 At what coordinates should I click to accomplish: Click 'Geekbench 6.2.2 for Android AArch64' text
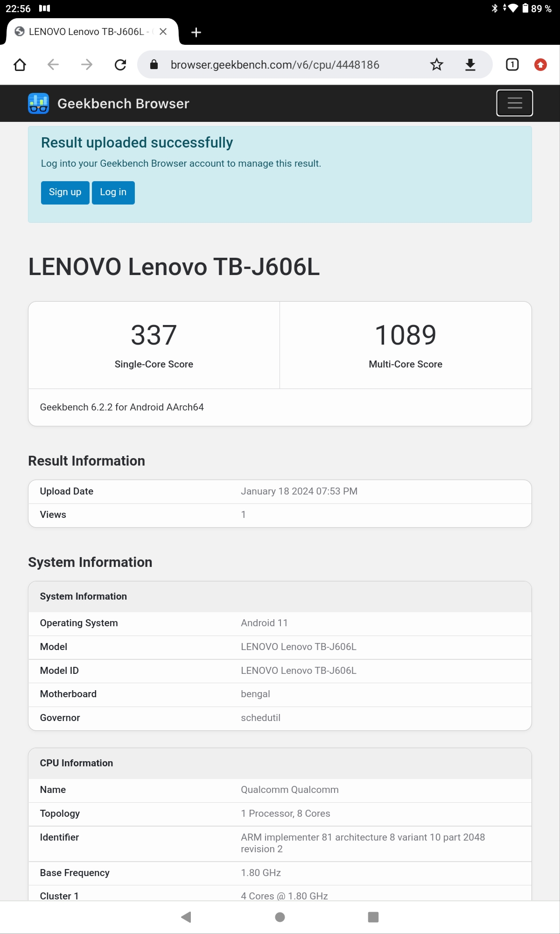(122, 407)
